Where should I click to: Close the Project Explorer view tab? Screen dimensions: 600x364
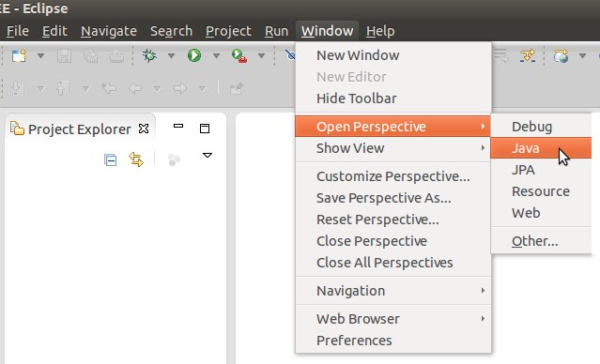(x=144, y=129)
